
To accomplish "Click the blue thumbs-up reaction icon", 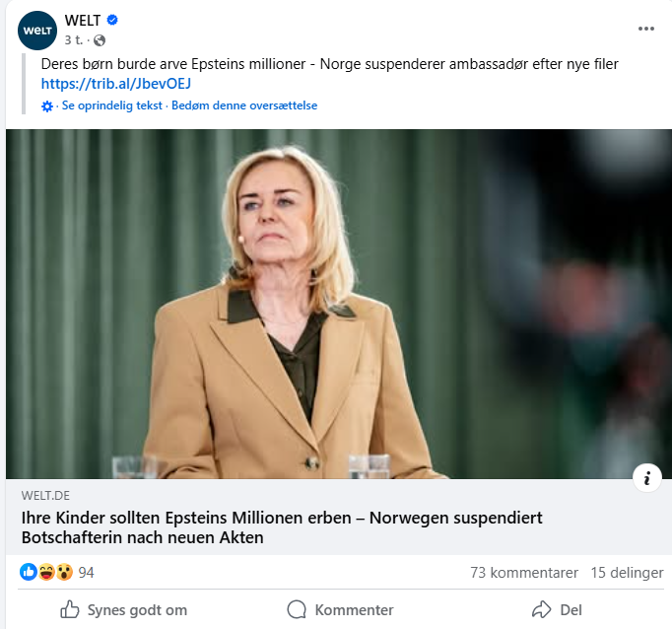I will [x=29, y=573].
